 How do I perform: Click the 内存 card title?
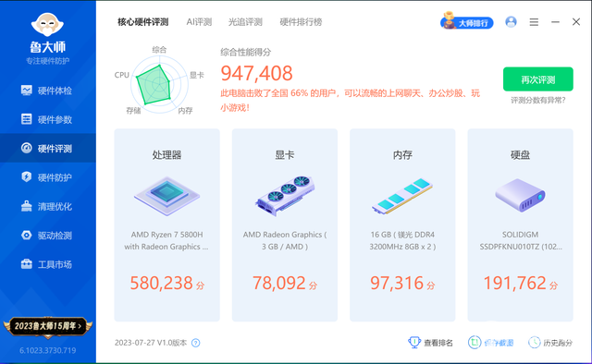coord(402,154)
